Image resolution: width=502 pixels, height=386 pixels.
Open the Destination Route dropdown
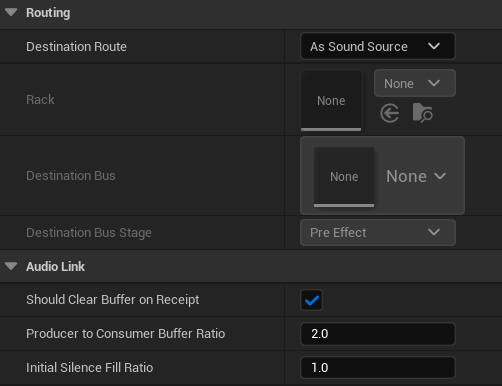pyautogui.click(x=378, y=46)
